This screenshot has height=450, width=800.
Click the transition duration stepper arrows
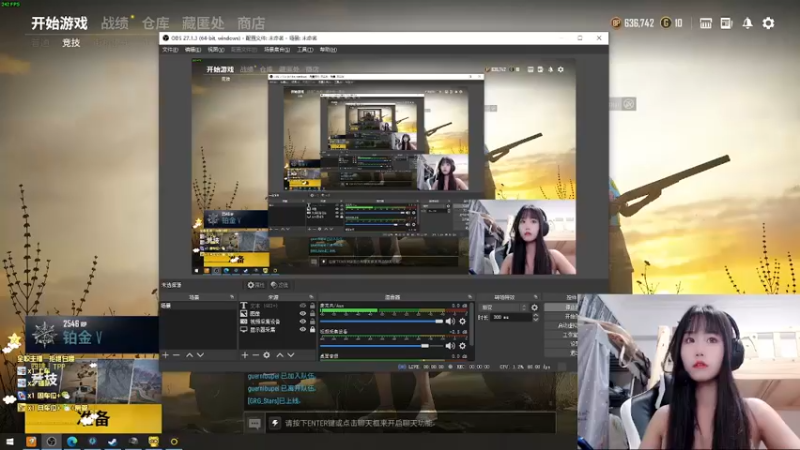point(535,317)
